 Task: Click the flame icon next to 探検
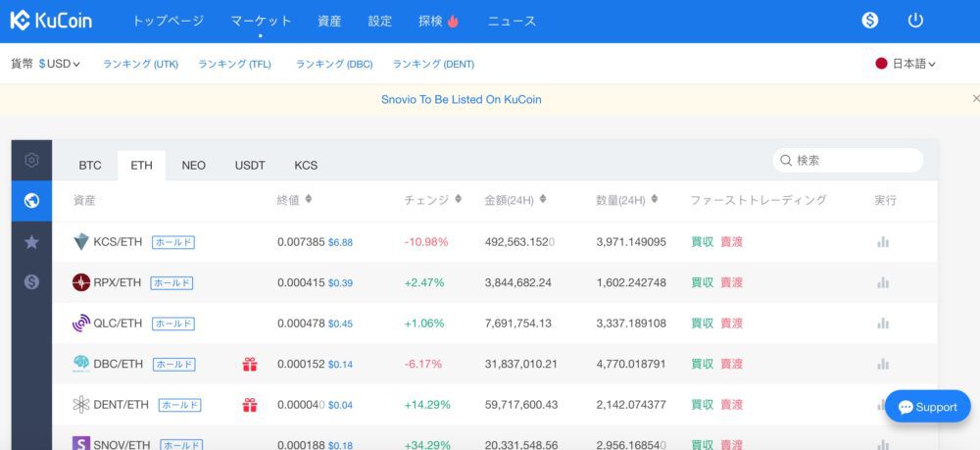(x=453, y=21)
